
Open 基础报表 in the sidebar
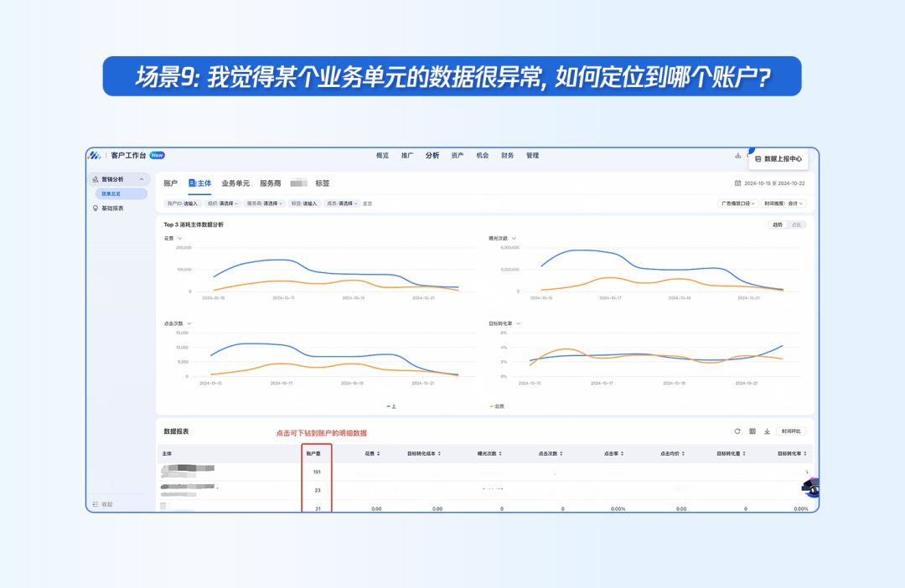point(112,209)
